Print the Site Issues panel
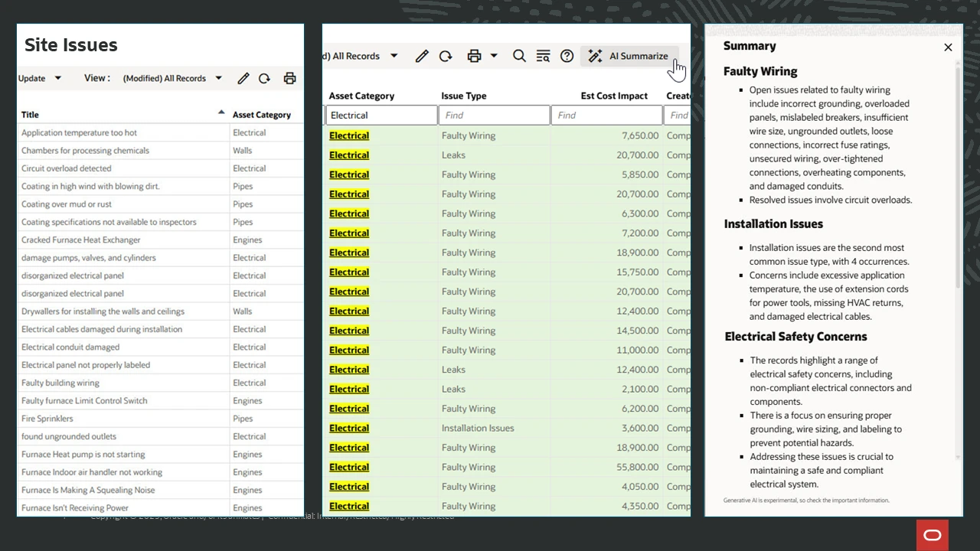The image size is (980, 551). [x=289, y=77]
